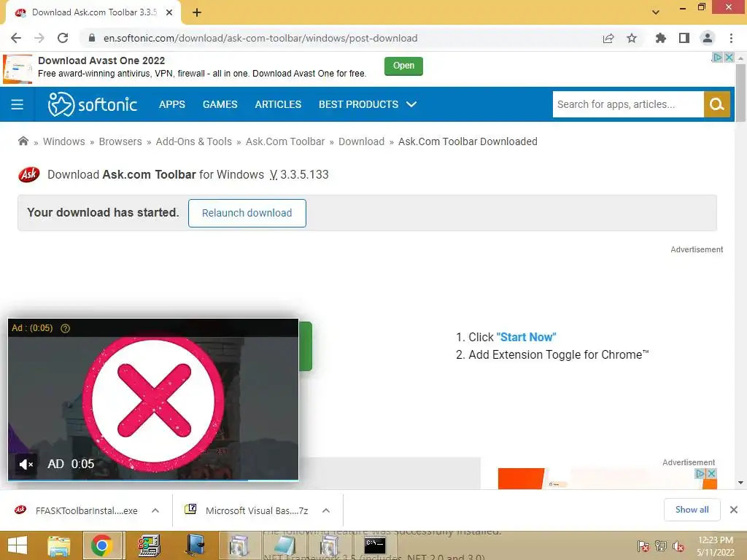Viewport: 747px width, 560px height.
Task: Open the Windows breadcrumb link
Action: 64,141
